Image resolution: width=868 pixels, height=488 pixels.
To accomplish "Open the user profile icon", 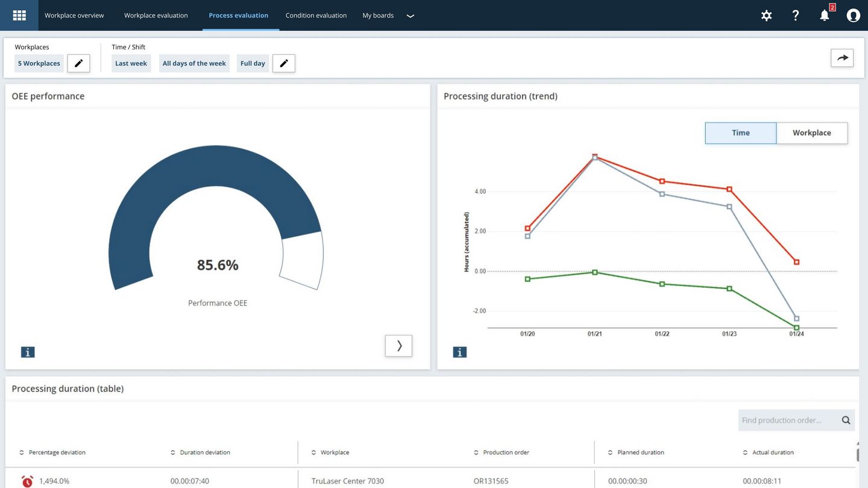I will pos(853,16).
